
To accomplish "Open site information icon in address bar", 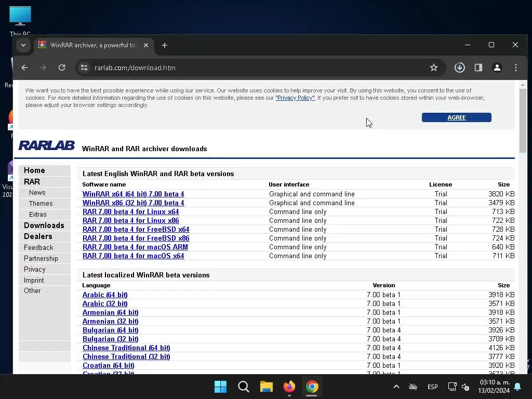I will tap(84, 68).
